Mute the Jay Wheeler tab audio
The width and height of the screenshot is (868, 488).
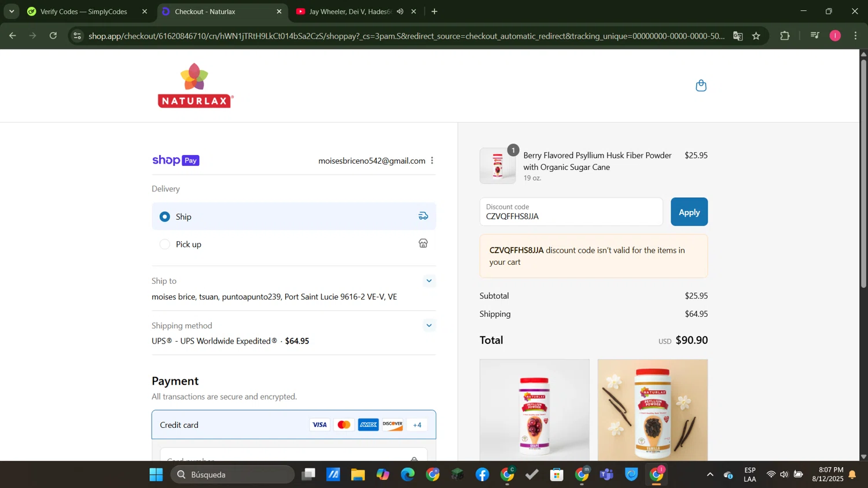pos(400,12)
